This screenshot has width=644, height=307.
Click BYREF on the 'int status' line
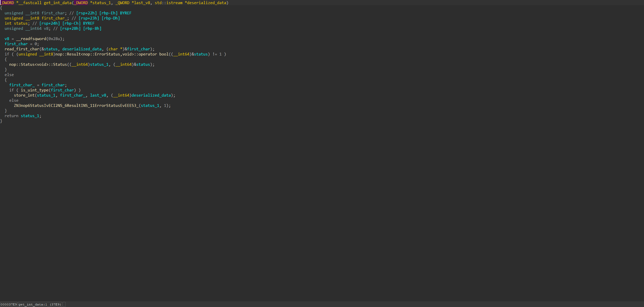point(89,23)
